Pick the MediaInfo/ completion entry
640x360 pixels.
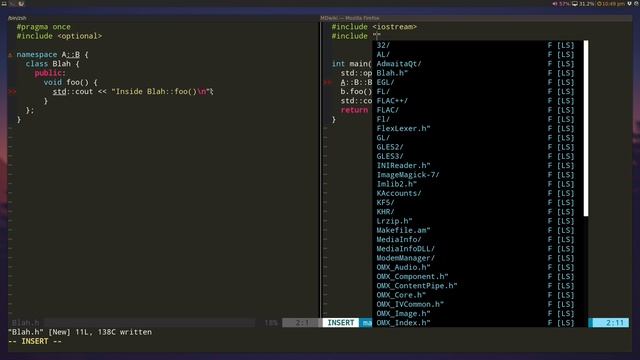(x=478, y=240)
